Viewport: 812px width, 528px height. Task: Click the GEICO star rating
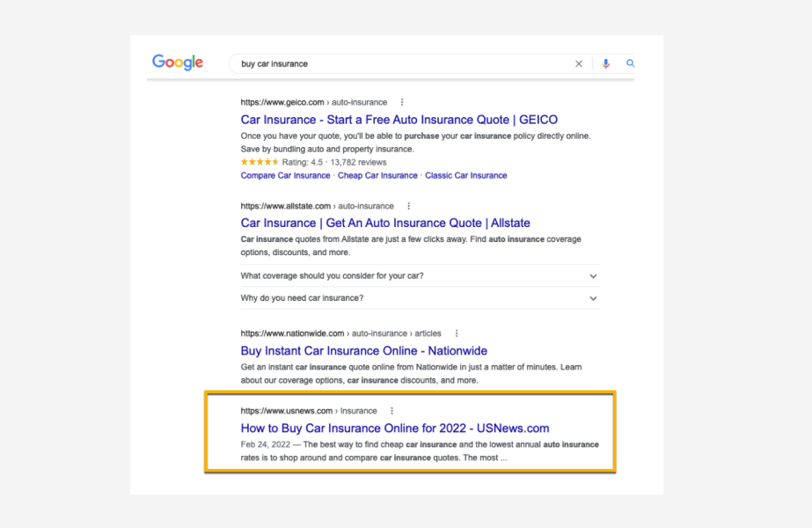[x=260, y=163]
